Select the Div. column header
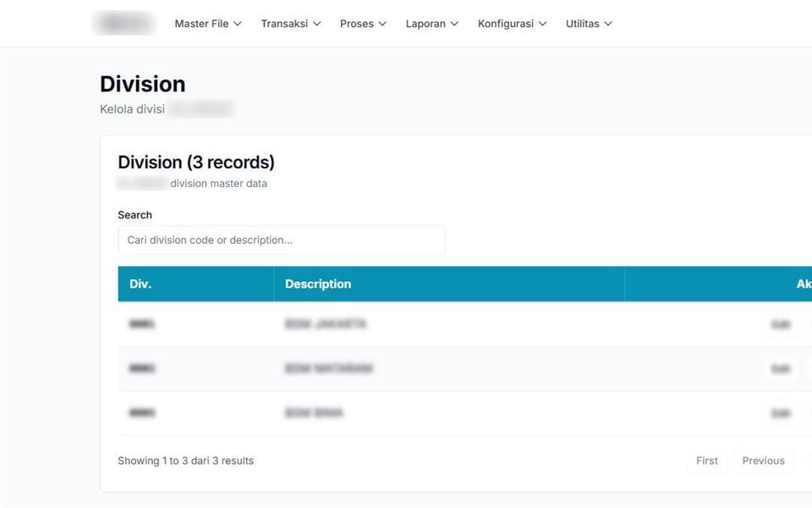The width and height of the screenshot is (812, 508). click(195, 284)
